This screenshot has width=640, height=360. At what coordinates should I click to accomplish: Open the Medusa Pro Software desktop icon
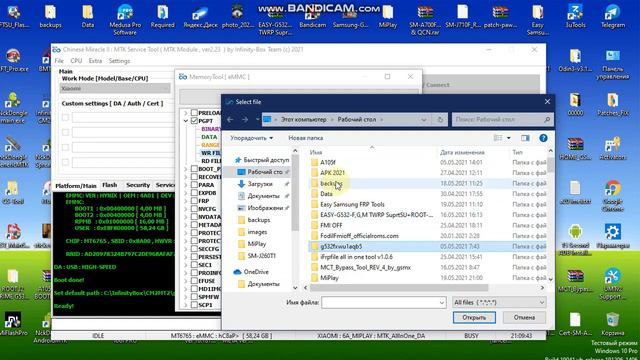[x=125, y=20]
